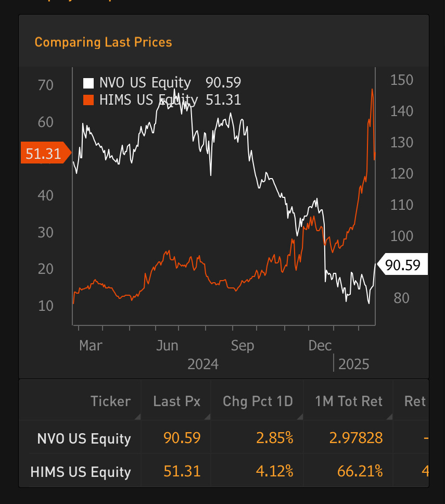Click the Sep label on time axis

pos(242,346)
